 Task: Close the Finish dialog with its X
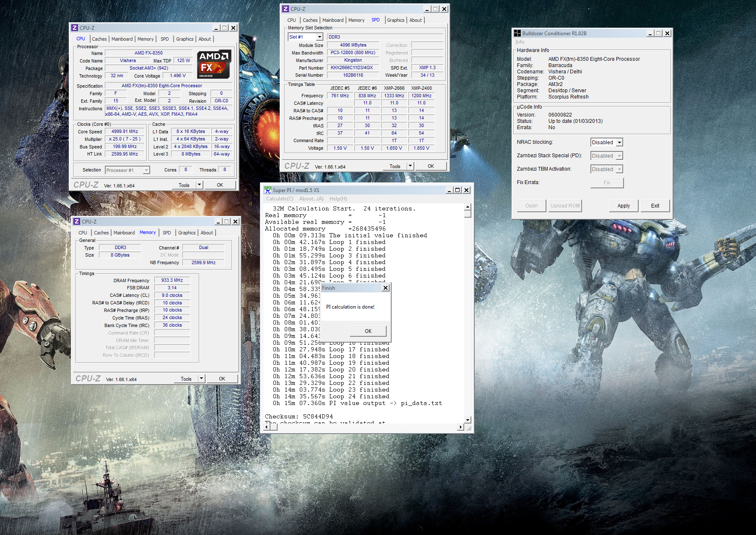tap(386, 288)
